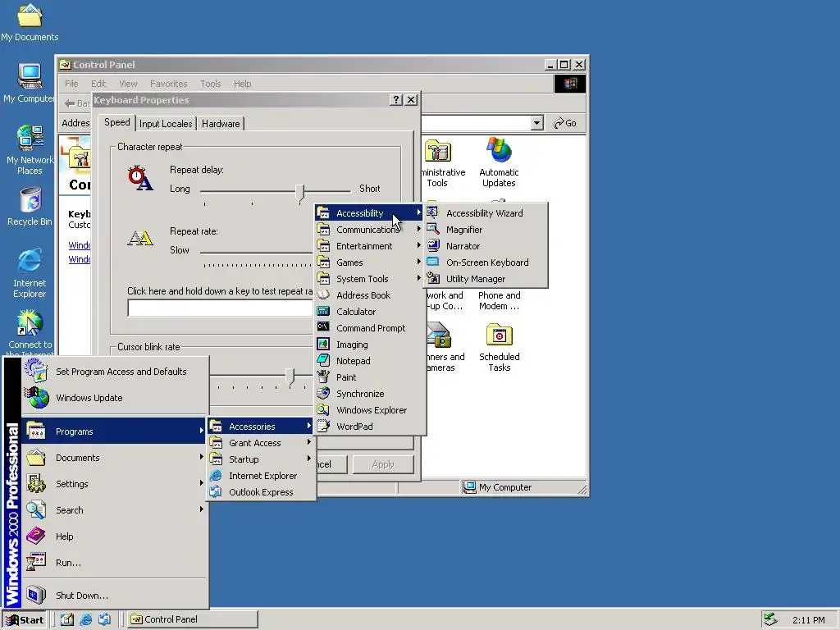The width and height of the screenshot is (840, 630).
Task: Click Cursor blink rate slider handle
Action: [290, 377]
